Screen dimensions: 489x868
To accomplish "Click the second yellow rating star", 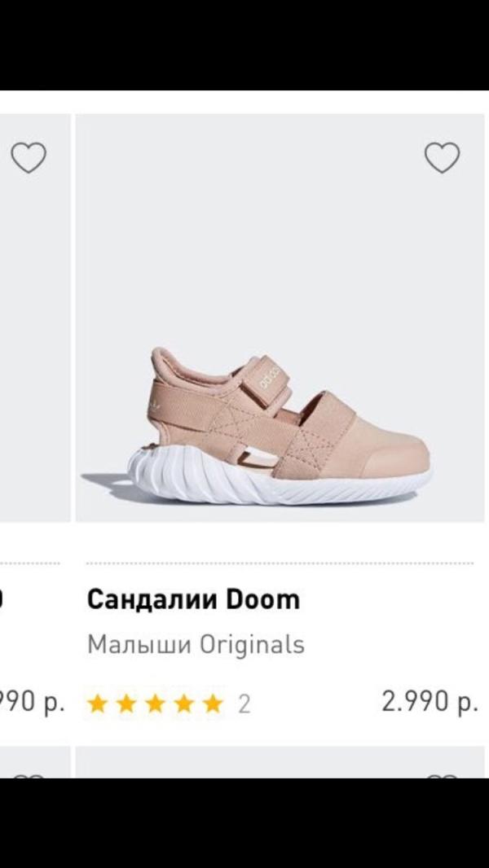I will click(x=126, y=704).
